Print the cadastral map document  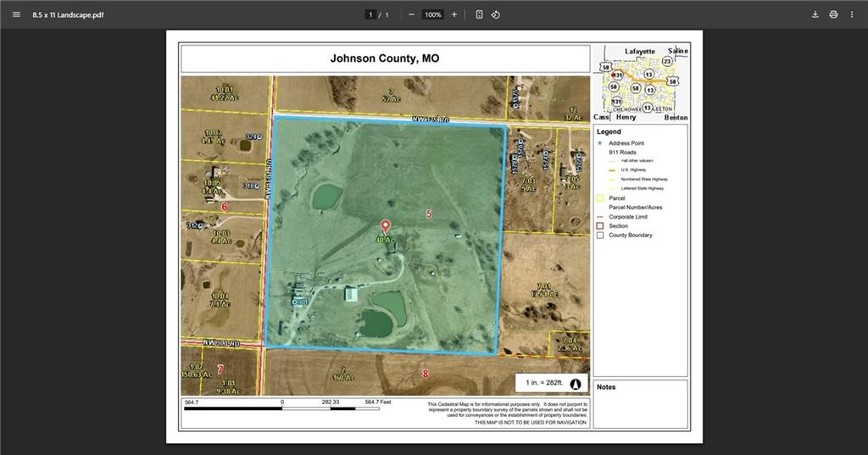[834, 14]
